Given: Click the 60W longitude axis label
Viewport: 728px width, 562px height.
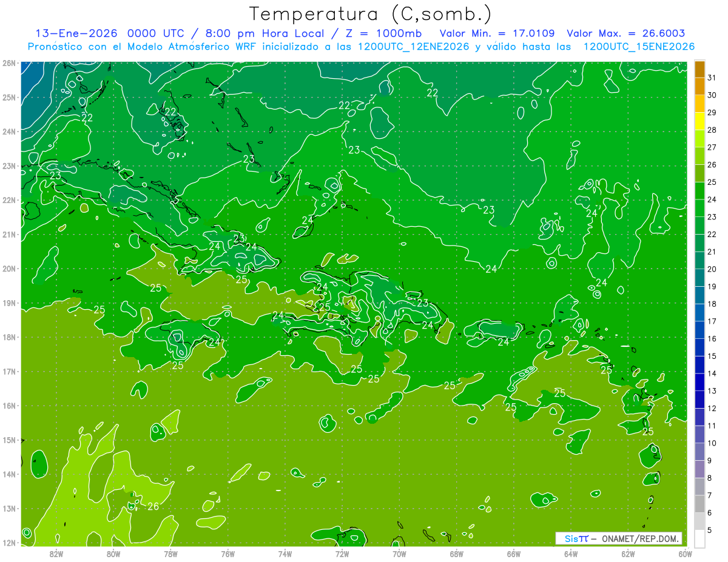Looking at the screenshot, I should click(686, 554).
